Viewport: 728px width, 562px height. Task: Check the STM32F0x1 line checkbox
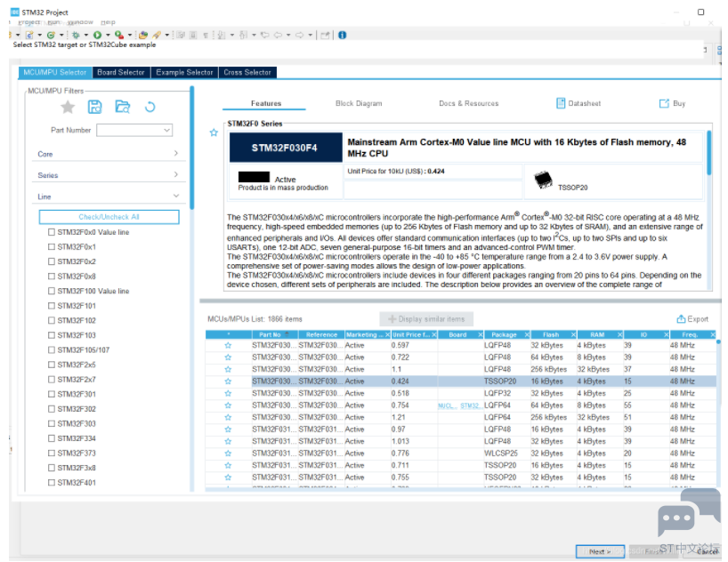[52, 247]
